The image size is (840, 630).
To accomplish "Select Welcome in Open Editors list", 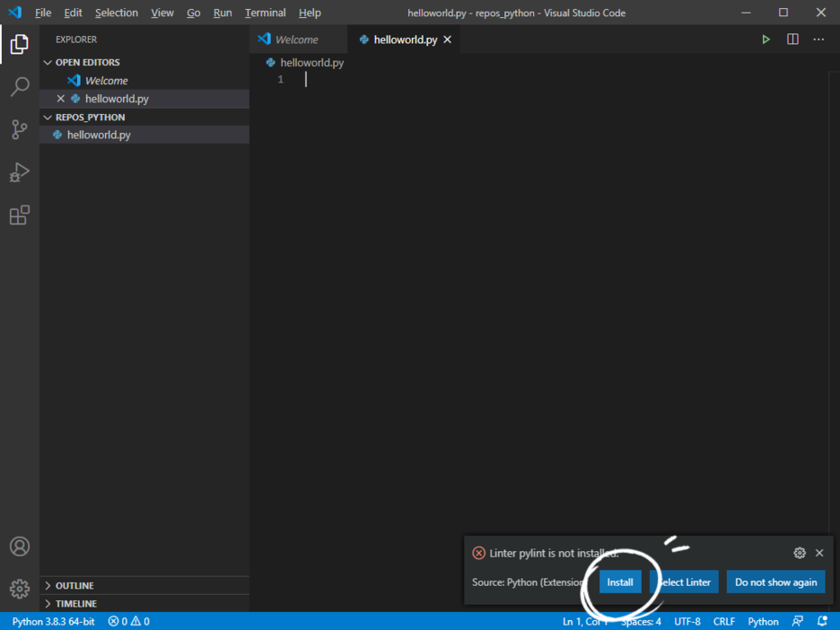I will (x=144, y=81).
